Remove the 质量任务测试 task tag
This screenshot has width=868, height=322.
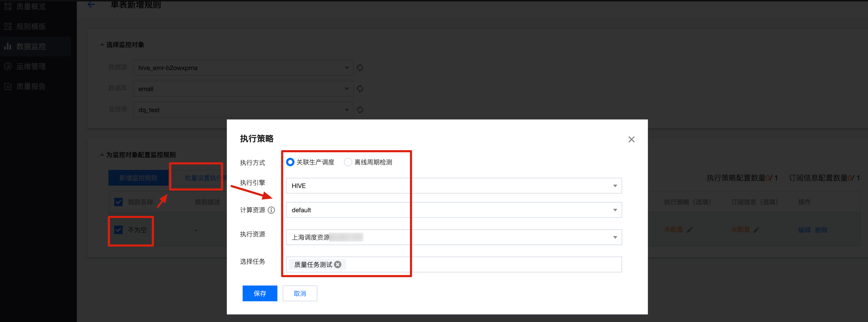tap(338, 264)
